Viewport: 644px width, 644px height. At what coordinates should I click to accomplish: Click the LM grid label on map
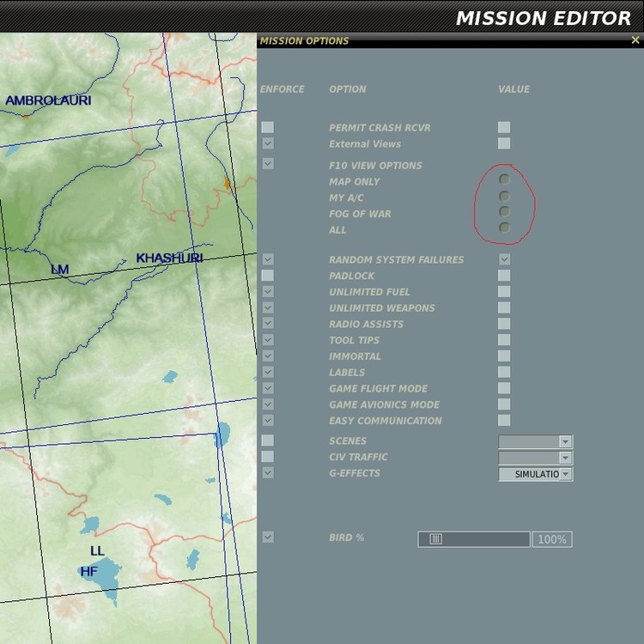point(60,270)
